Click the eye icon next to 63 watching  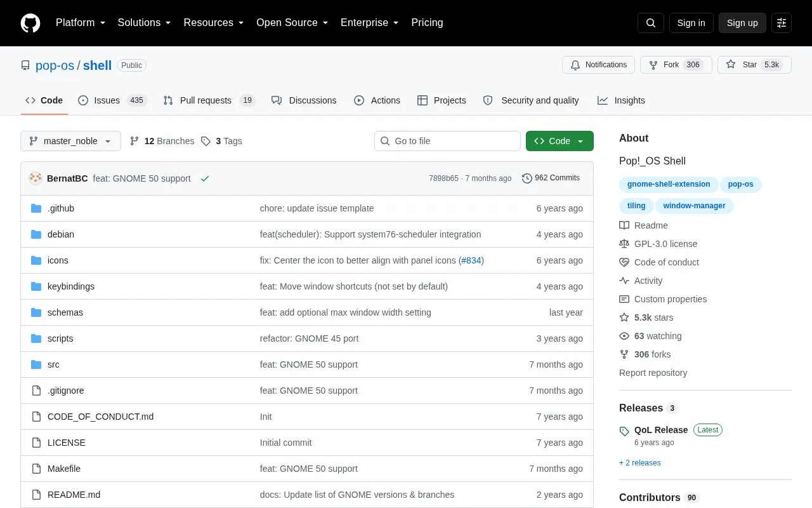coord(624,336)
